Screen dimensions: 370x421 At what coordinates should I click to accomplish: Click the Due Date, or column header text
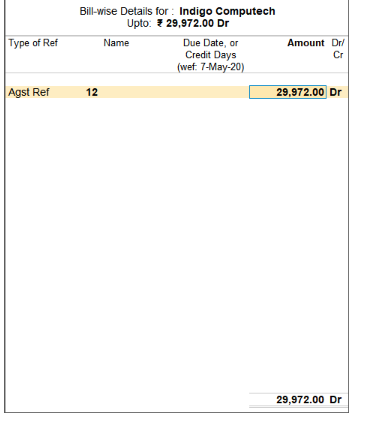211,43
